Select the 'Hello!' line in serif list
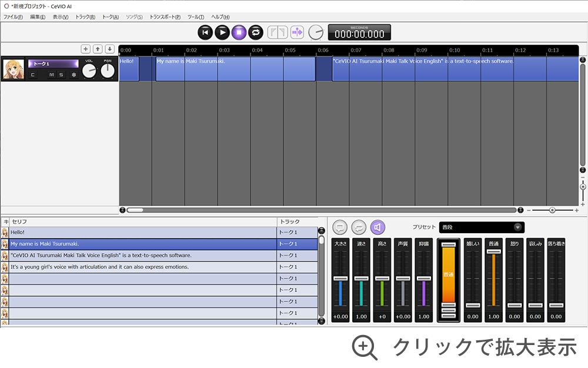Image resolution: width=588 pixels, height=368 pixels. point(142,233)
